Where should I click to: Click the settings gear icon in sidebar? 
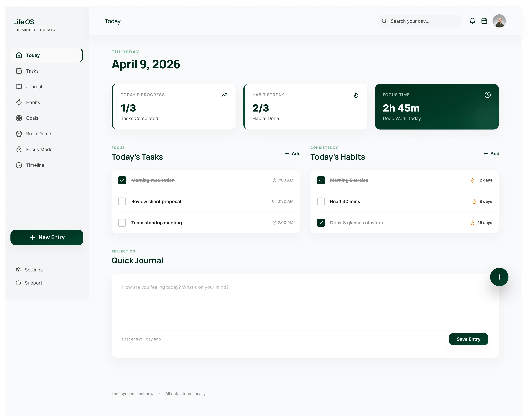[x=18, y=270]
